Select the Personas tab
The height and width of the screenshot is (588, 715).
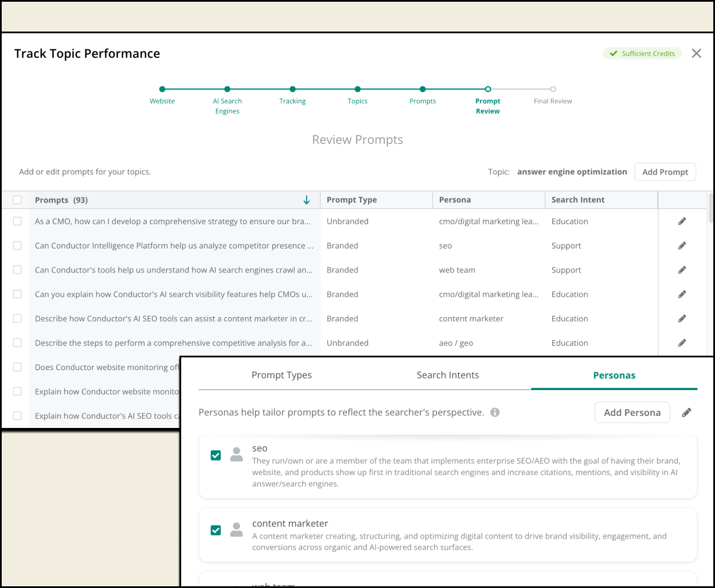[614, 375]
